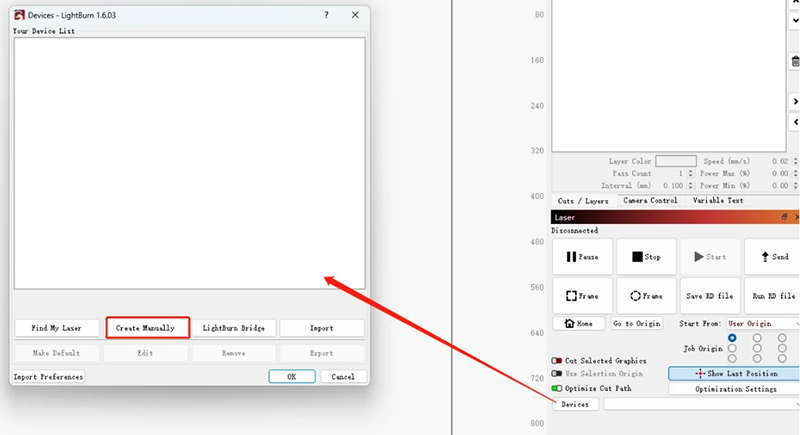The height and width of the screenshot is (435, 800).
Task: Click the left chevron beside cuts list
Action: tap(795, 122)
